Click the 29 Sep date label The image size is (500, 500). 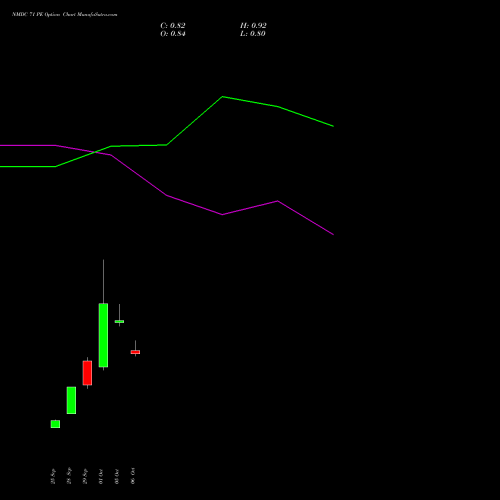point(85,476)
